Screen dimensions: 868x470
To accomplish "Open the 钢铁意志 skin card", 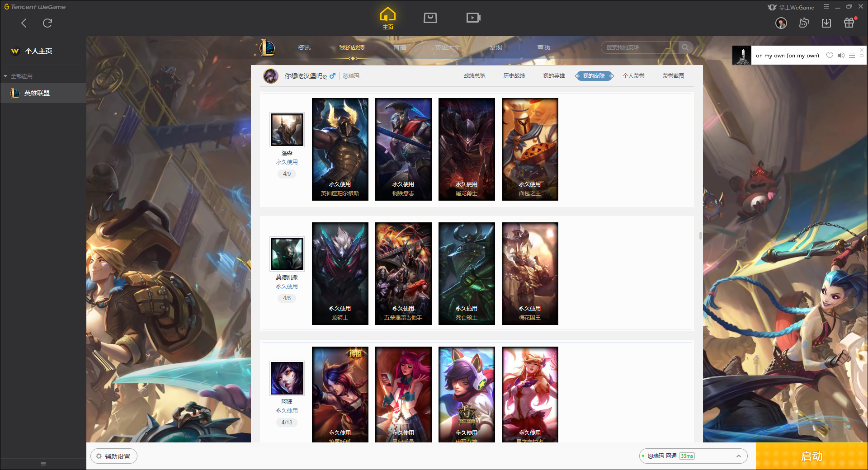I will [403, 149].
